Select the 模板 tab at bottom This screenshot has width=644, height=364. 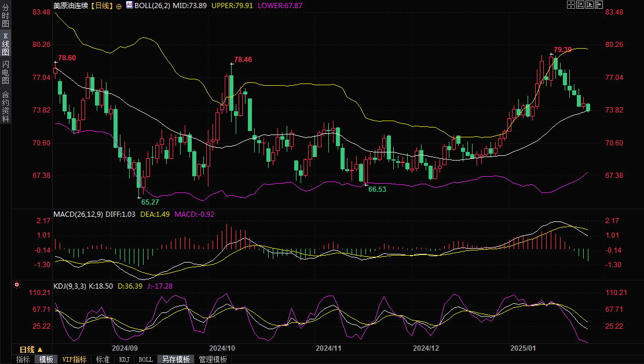(46, 359)
